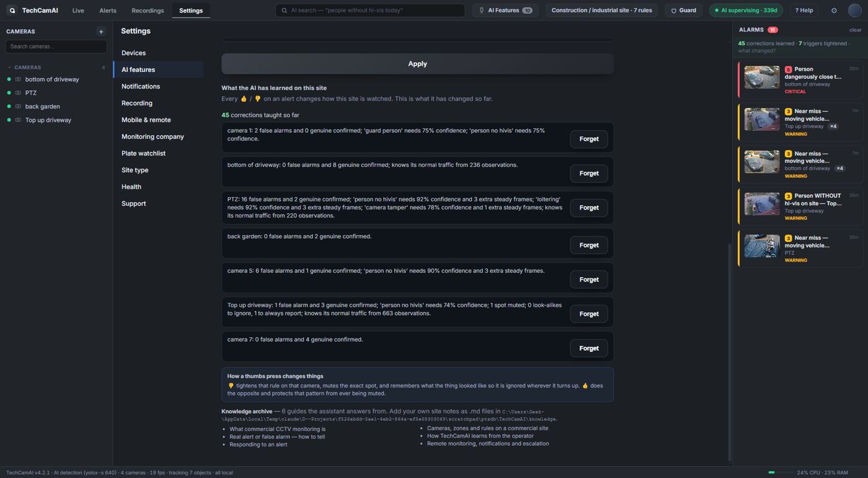Click the severity 5 badge on Person alarm
Image resolution: width=868 pixels, height=478 pixels.
pos(788,70)
